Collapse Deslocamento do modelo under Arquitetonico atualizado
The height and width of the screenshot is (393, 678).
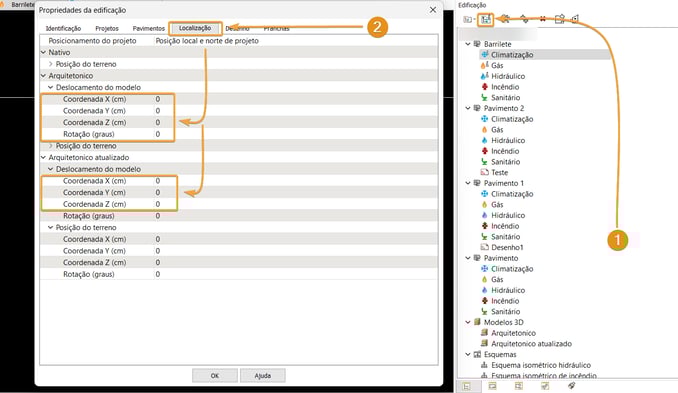point(51,169)
